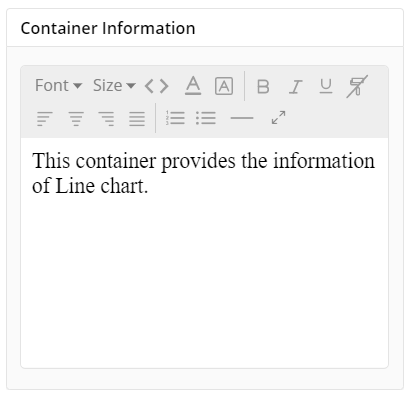Choose text font color icon
This screenshot has height=394, width=412.
pos(193,86)
